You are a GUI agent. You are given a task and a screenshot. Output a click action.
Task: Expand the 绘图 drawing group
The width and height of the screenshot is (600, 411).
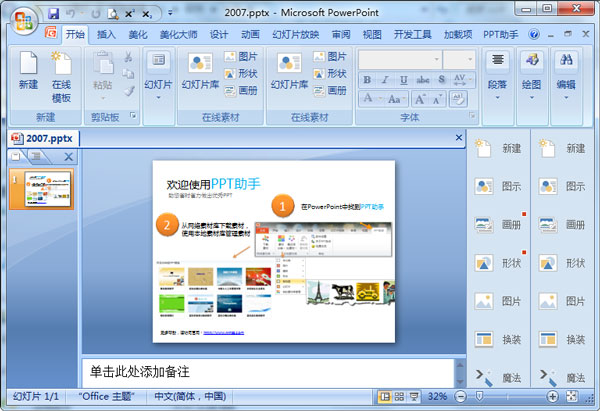pos(532,98)
